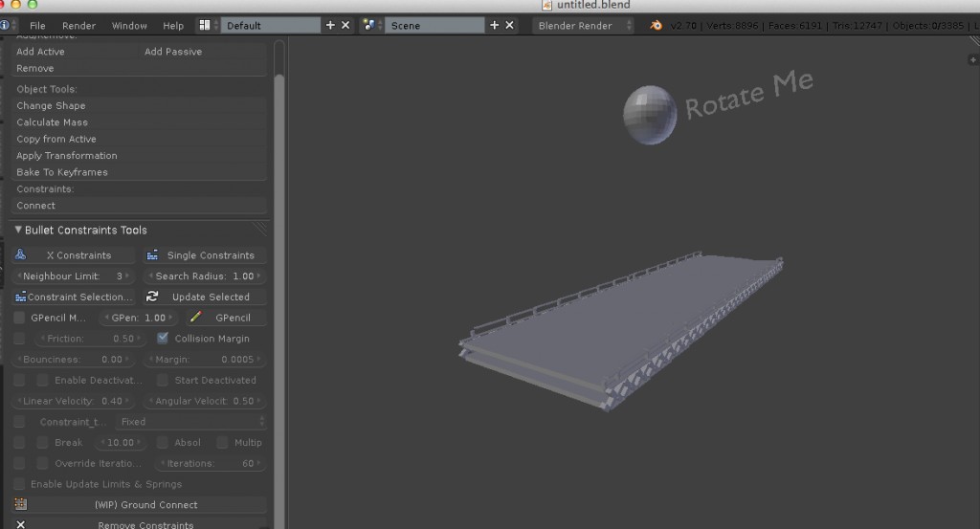Image resolution: width=980 pixels, height=529 pixels.
Task: Tick Enable Update Limits & Springs
Action: click(20, 484)
